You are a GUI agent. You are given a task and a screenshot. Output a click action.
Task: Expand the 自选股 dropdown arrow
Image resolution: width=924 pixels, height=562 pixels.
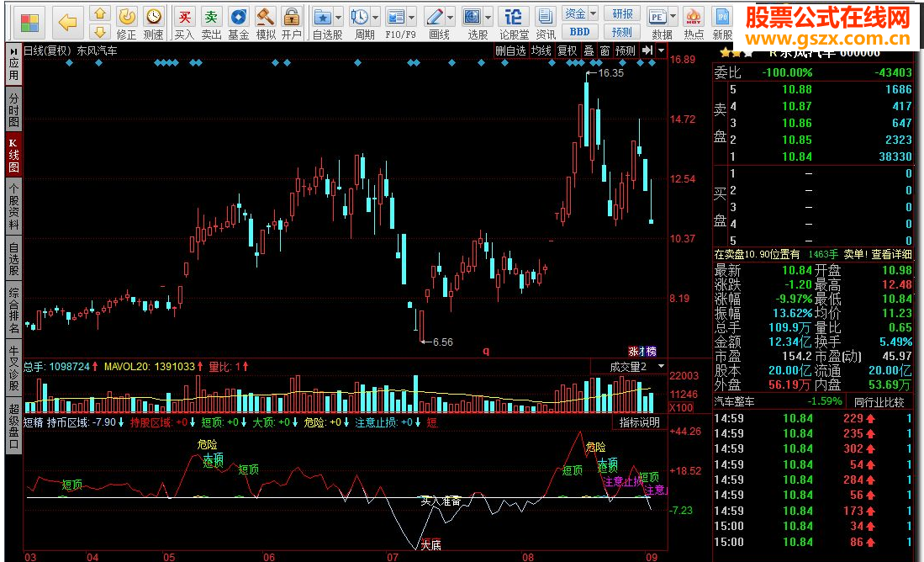(338, 17)
